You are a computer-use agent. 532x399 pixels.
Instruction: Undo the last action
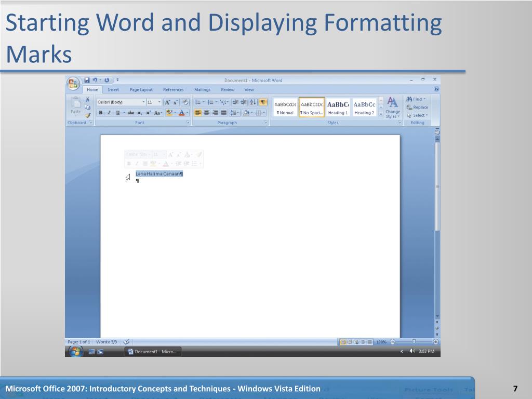95,80
